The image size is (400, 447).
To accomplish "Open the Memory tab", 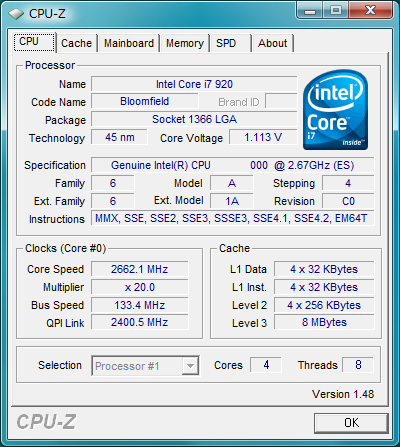I will [185, 43].
